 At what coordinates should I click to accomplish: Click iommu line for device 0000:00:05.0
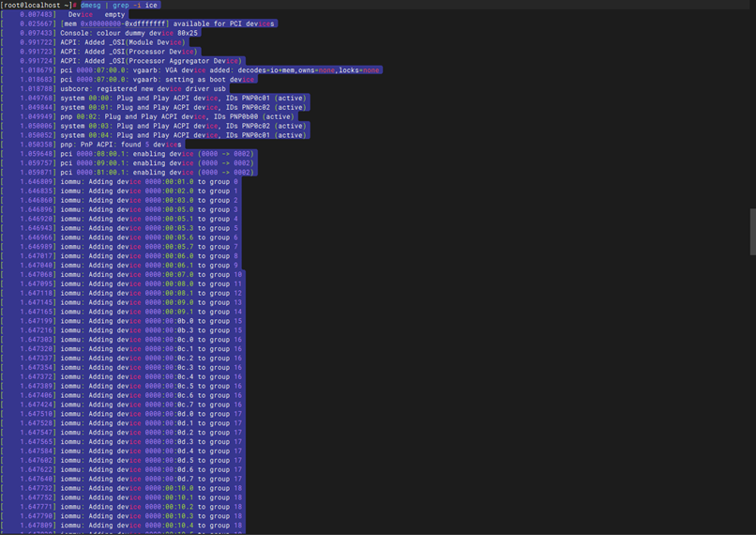pyautogui.click(x=121, y=209)
